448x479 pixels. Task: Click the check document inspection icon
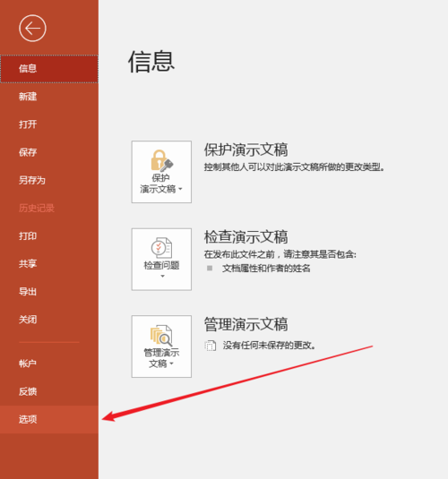click(162, 248)
